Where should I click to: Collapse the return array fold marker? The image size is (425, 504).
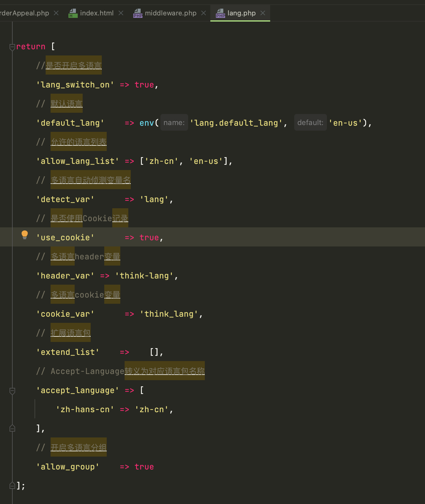[x=12, y=47]
